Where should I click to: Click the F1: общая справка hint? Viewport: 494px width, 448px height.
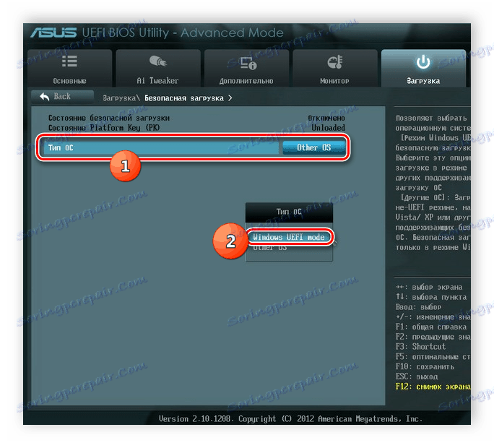coord(430,327)
